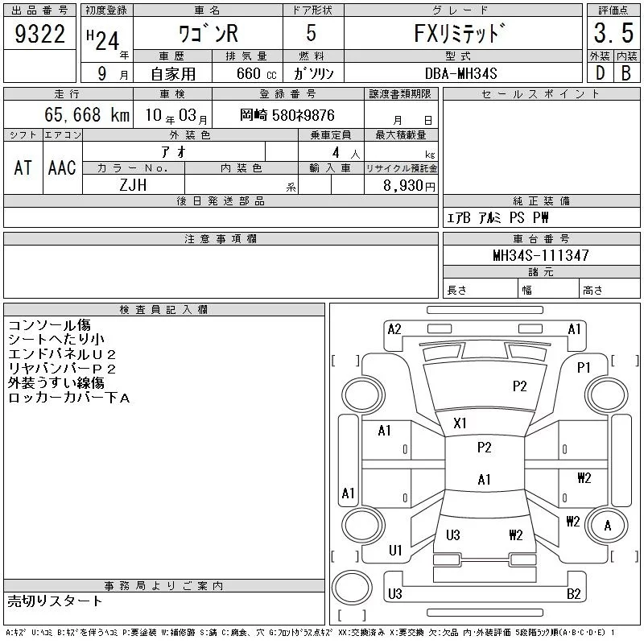Click the セールスポイント header
644x644 pixels.
pos(541,94)
